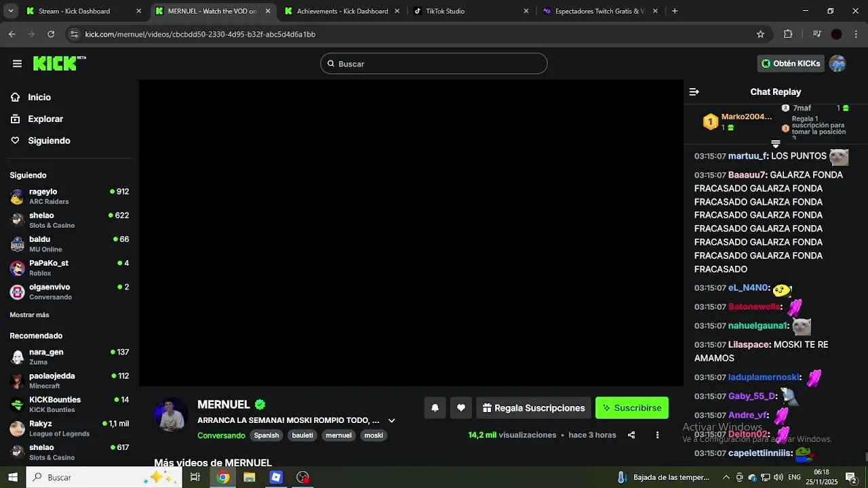
Task: Show hidden system tray icons
Action: point(726,477)
